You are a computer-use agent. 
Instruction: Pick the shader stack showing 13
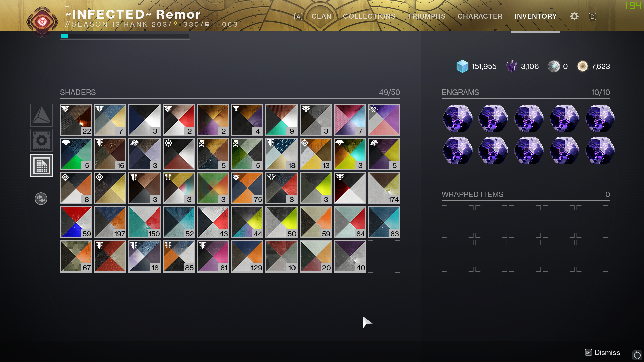[x=316, y=154]
